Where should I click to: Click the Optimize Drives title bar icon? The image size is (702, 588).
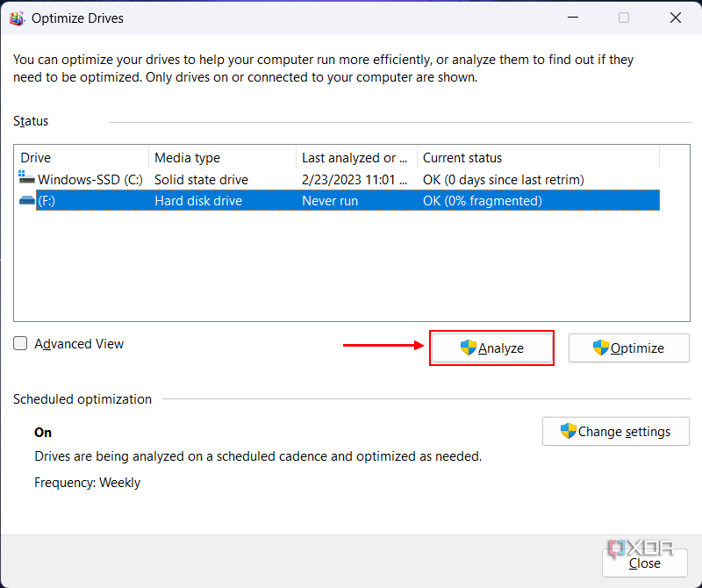18,18
